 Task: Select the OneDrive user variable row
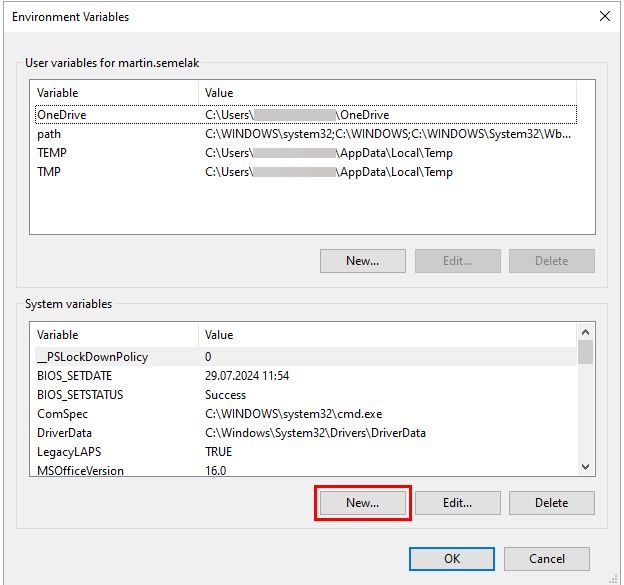tap(62, 115)
